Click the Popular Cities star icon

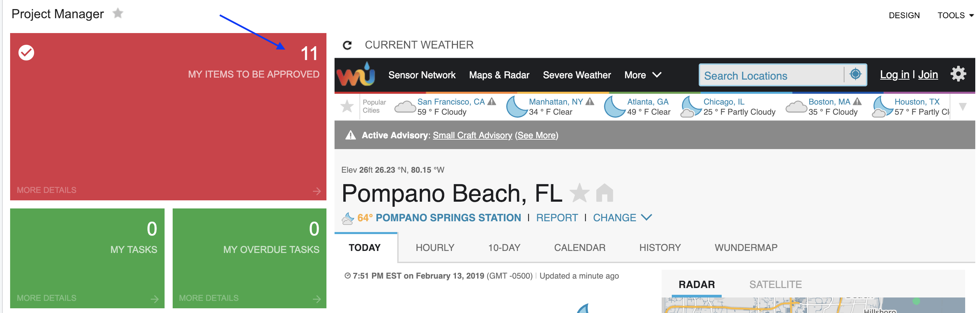point(347,107)
